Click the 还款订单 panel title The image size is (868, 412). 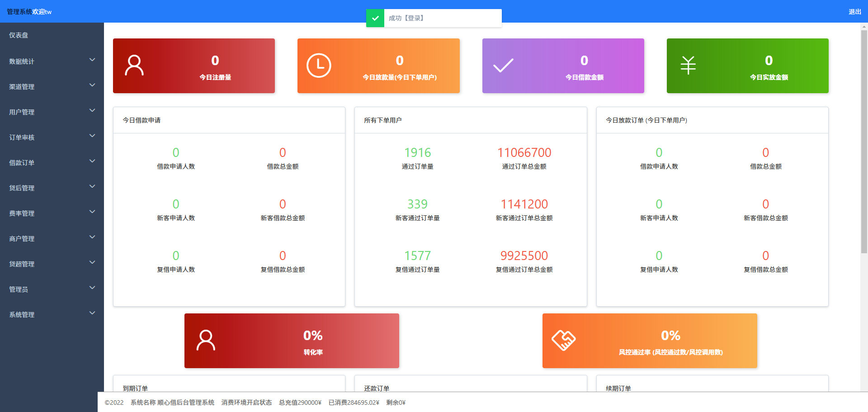click(377, 388)
